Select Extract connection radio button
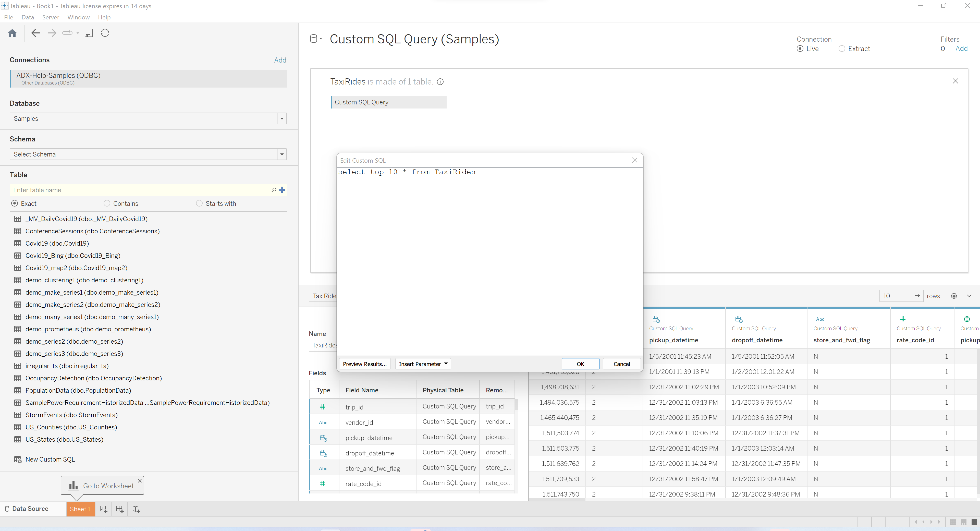 pyautogui.click(x=842, y=49)
